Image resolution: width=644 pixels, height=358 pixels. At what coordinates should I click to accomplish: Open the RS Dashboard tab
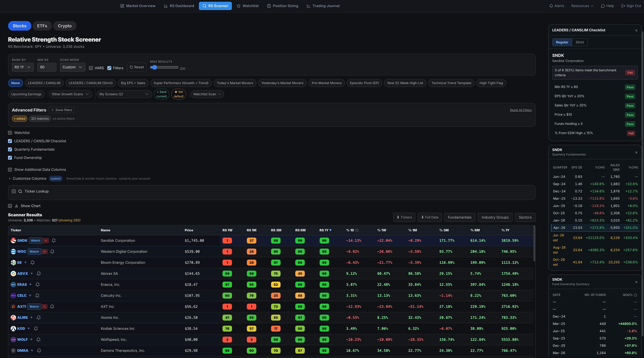click(179, 6)
